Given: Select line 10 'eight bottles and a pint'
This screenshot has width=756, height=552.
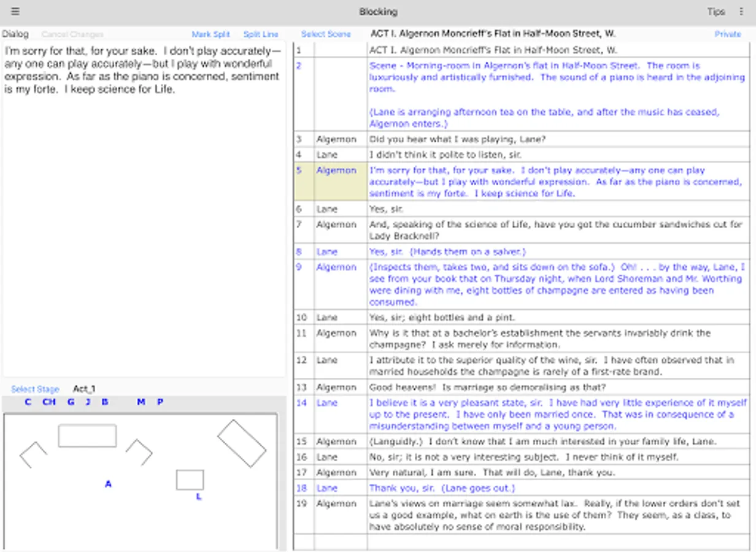Looking at the screenshot, I should [x=522, y=318].
